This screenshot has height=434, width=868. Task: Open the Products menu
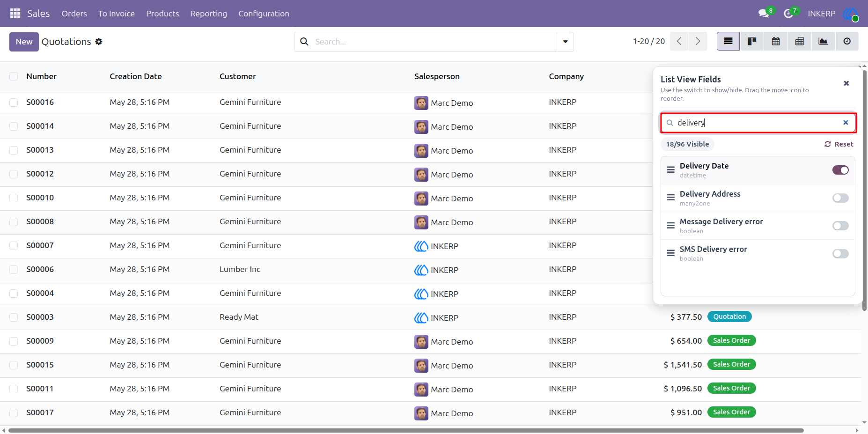coord(162,14)
